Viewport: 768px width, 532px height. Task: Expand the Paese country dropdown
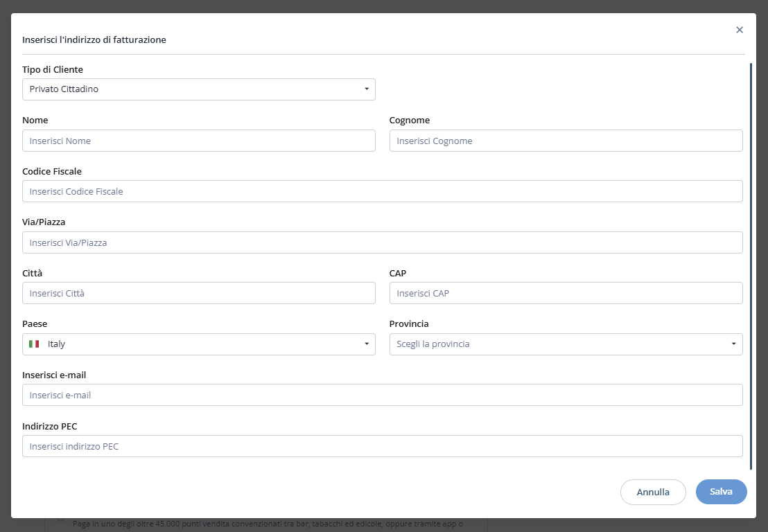point(198,344)
